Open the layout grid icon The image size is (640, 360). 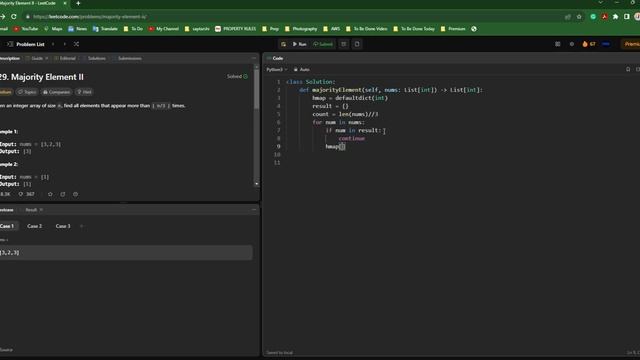point(558,44)
